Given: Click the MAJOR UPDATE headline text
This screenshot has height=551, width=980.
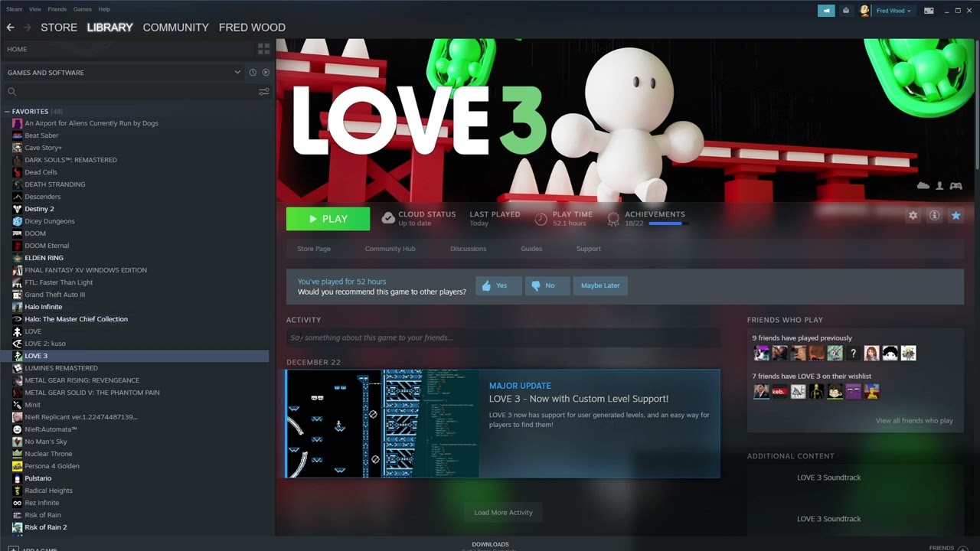Looking at the screenshot, I should [520, 386].
